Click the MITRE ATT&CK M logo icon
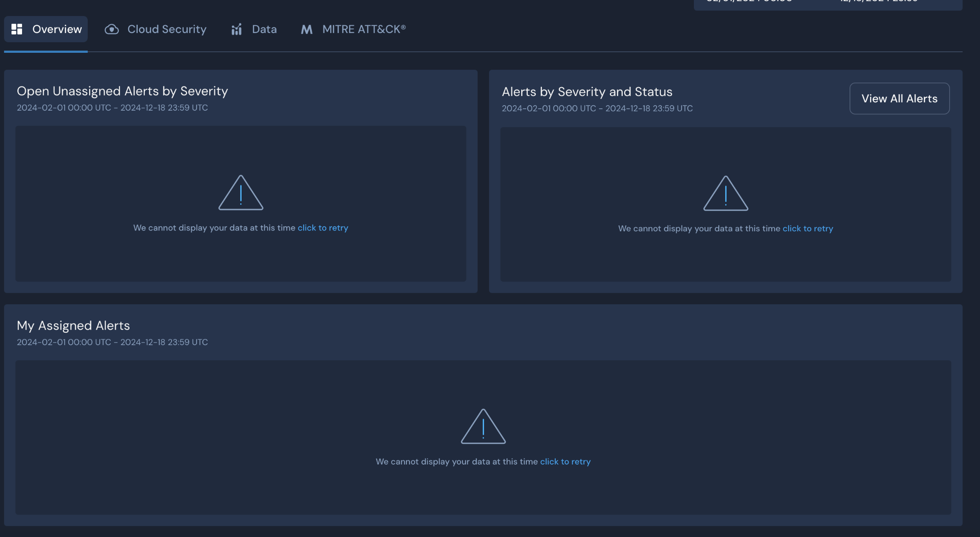Screen dimensions: 980x537 point(306,29)
